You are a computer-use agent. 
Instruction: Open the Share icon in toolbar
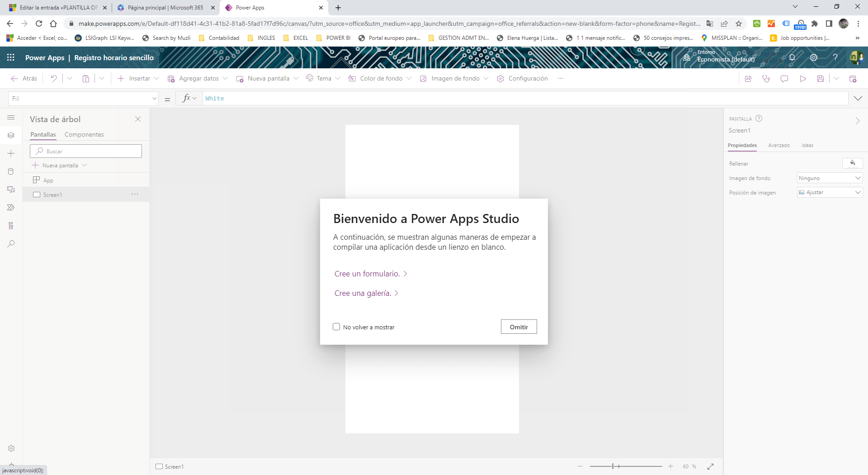click(748, 79)
